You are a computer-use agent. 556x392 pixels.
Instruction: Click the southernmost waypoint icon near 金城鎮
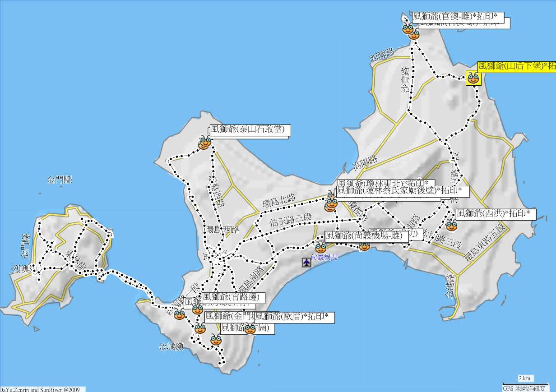tap(216, 340)
